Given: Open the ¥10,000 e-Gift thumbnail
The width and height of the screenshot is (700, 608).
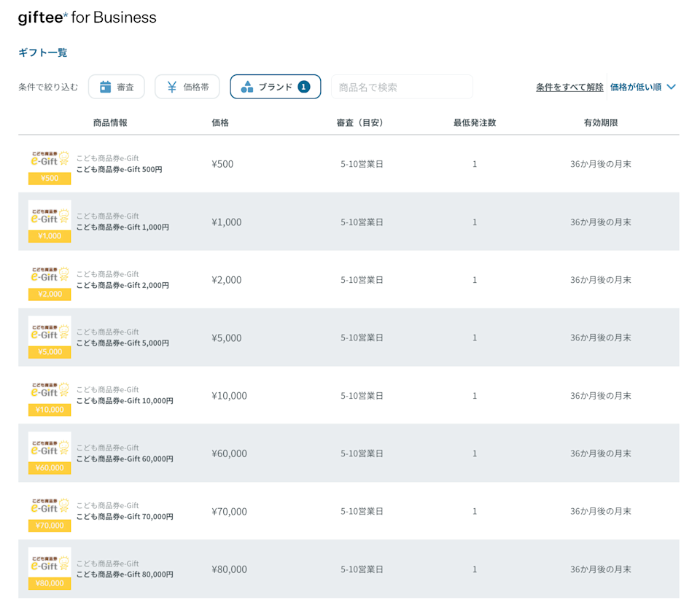Looking at the screenshot, I should coord(50,395).
